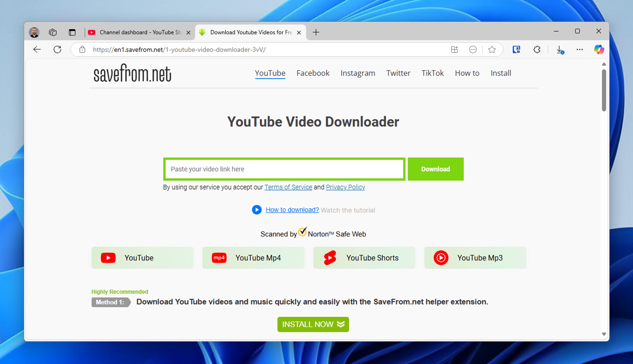633x364 pixels.
Task: Open the workspaces icon
Action: pos(53,32)
